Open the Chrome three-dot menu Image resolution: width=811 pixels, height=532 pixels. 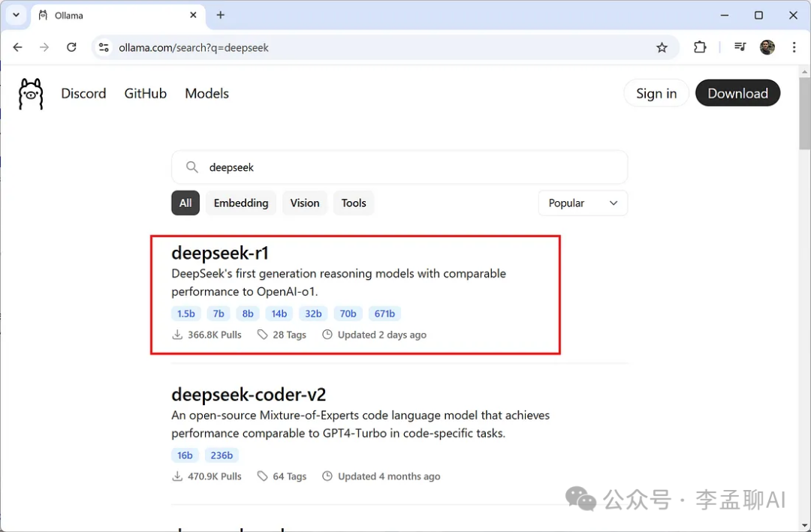794,47
